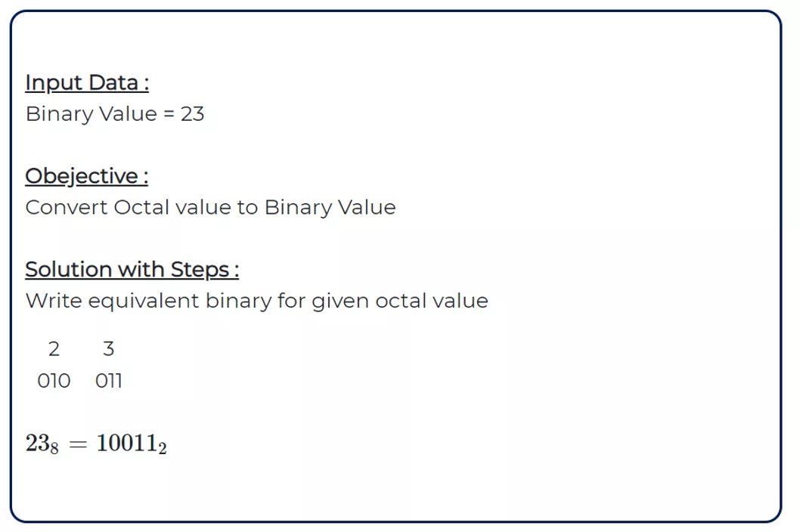800x532 pixels.
Task: Click the underlined "Solution with Steps :" heading
Action: pos(132,270)
